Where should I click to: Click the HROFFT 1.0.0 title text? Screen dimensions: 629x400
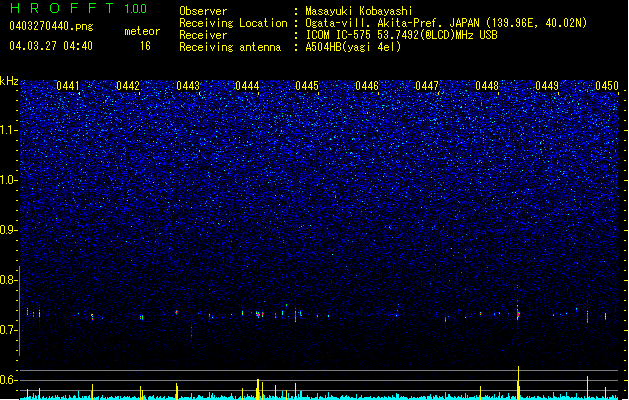(79, 8)
